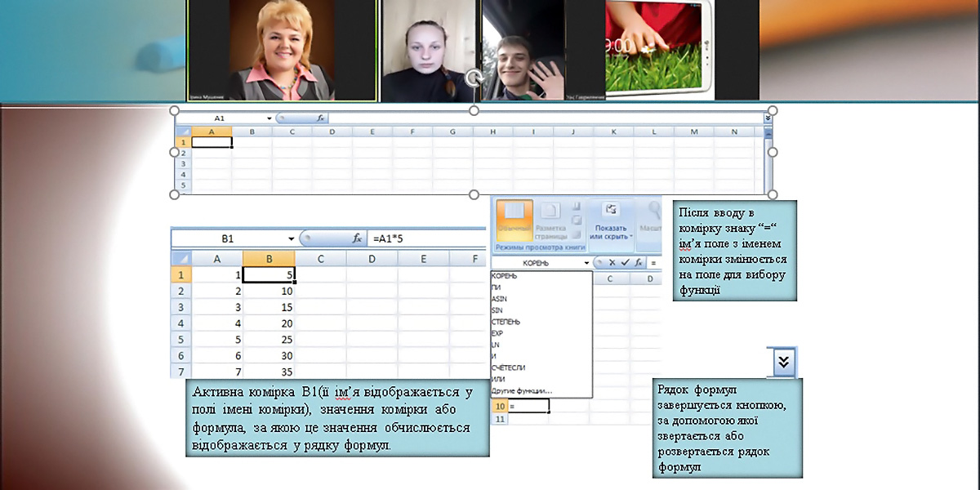Screen dimensions: 980x490
Task: Choose СЧЁТЕСЛИ from the function list
Action: click(x=510, y=367)
